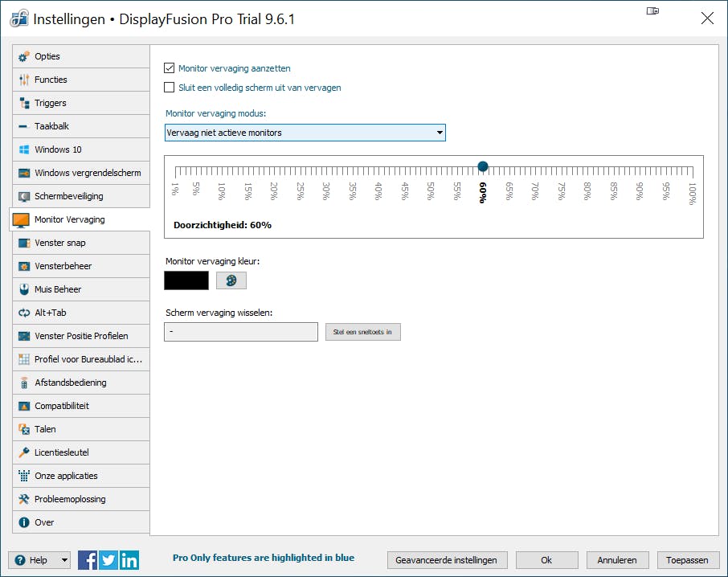The width and height of the screenshot is (728, 577).
Task: Open the Monitor vervaging modus dropdown
Action: (305, 133)
